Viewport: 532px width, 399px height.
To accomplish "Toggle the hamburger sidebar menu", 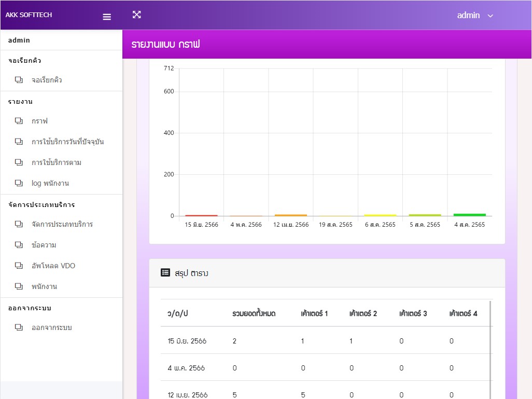I will coord(107,17).
